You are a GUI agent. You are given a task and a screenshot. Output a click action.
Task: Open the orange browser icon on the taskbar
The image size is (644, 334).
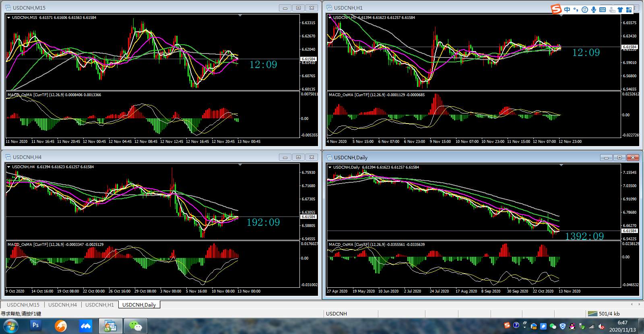coord(61,326)
